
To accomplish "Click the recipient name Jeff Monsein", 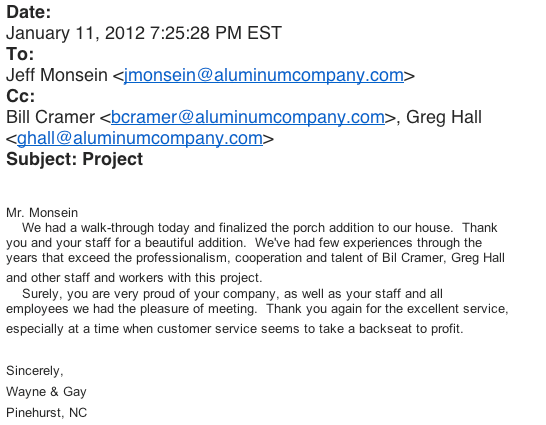I will pyautogui.click(x=57, y=75).
